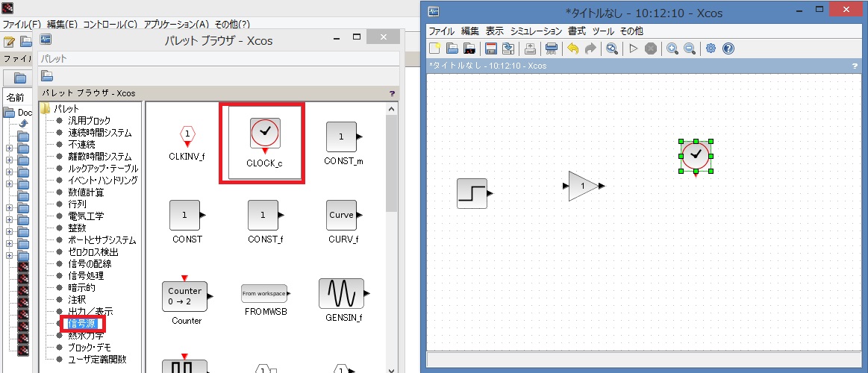This screenshot has width=868, height=373.
Task: Select the CURV_f block in palette
Action: coord(343,221)
